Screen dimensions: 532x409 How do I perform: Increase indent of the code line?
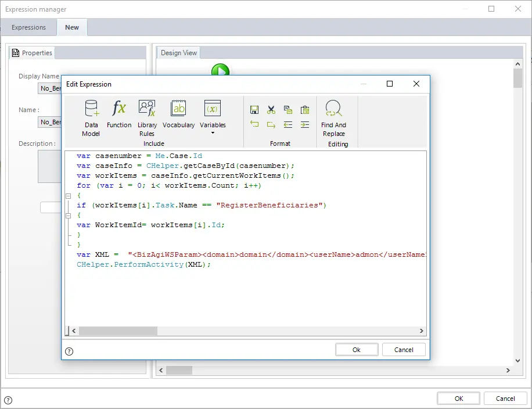coord(305,124)
